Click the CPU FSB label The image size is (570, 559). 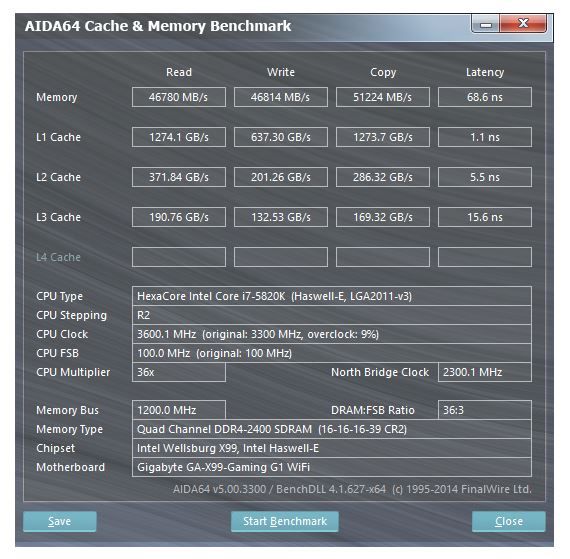(x=57, y=353)
